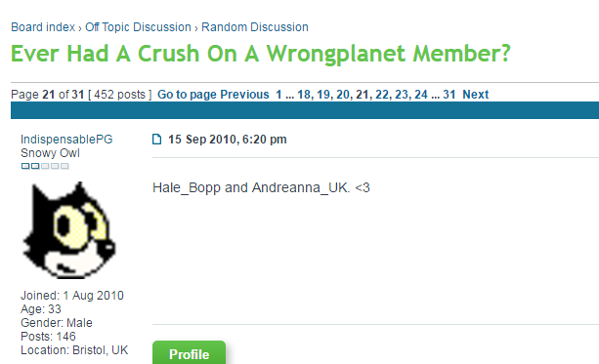Screen dimensions: 599x364
Task: Open page 19 of the thread
Action: coord(323,95)
